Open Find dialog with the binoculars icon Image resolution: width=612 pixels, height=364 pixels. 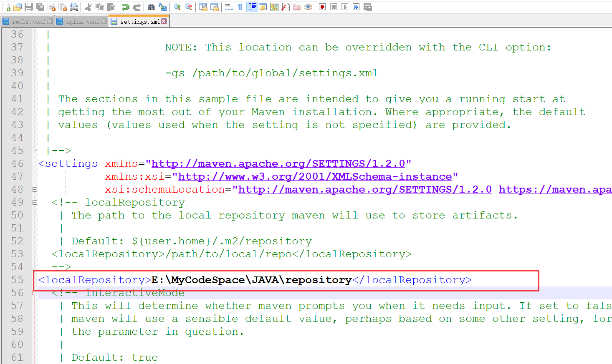151,7
